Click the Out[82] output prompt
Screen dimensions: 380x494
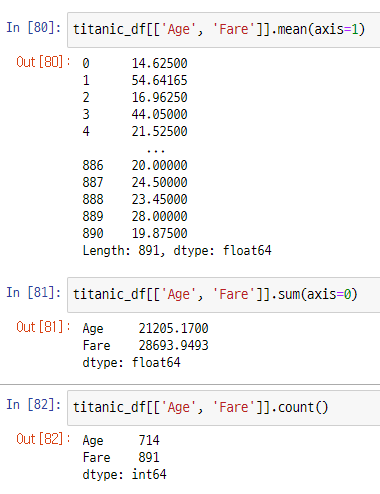43,439
